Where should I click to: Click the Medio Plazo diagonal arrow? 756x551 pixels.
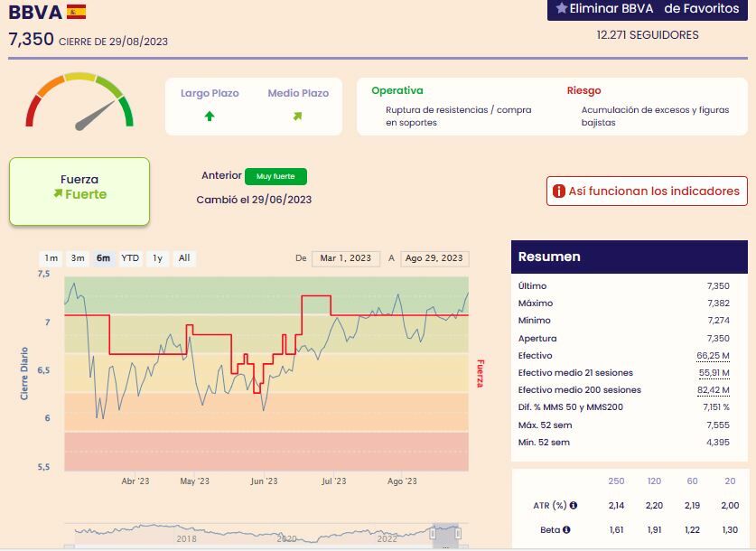tap(297, 117)
